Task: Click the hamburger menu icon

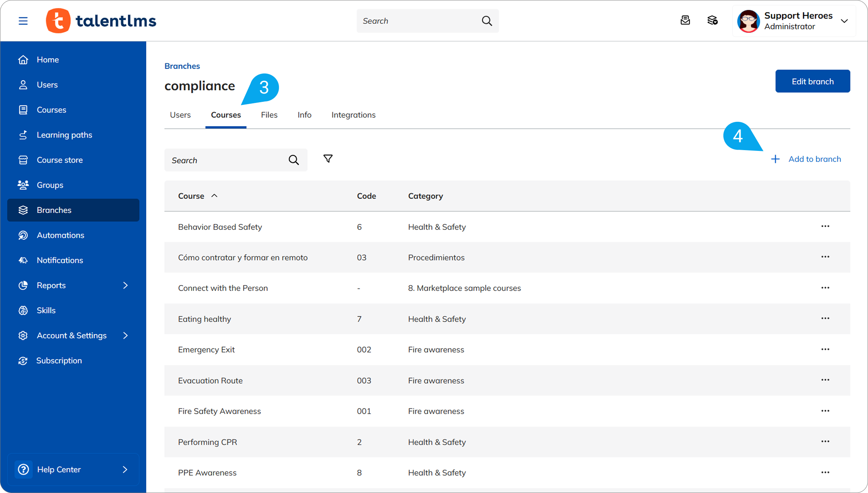Action: tap(23, 21)
